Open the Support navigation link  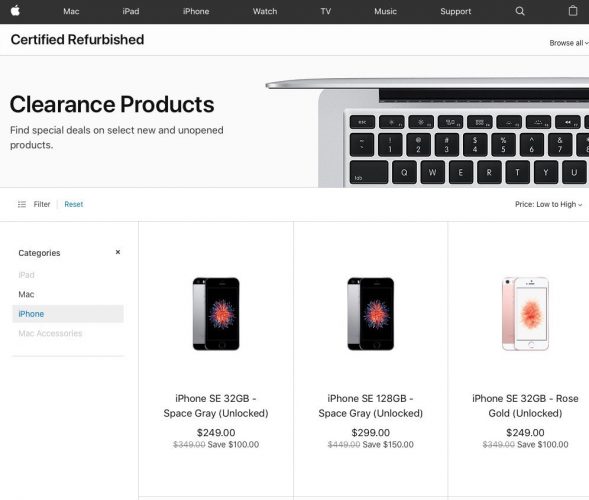tap(456, 11)
